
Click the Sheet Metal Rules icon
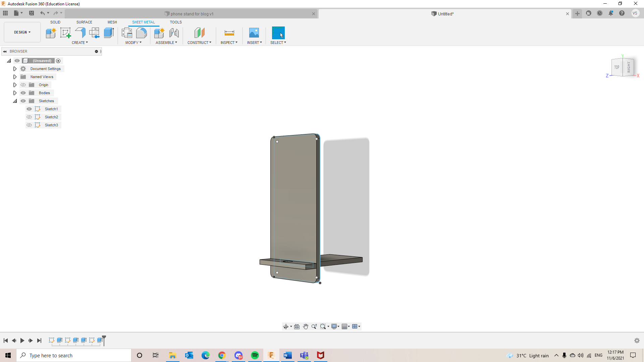[x=127, y=33]
